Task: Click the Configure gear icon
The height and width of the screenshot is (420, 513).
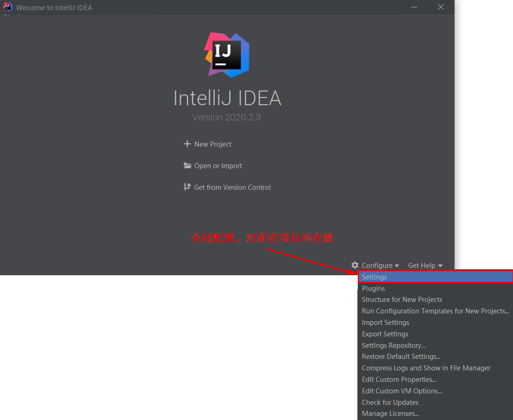Action: coord(355,265)
